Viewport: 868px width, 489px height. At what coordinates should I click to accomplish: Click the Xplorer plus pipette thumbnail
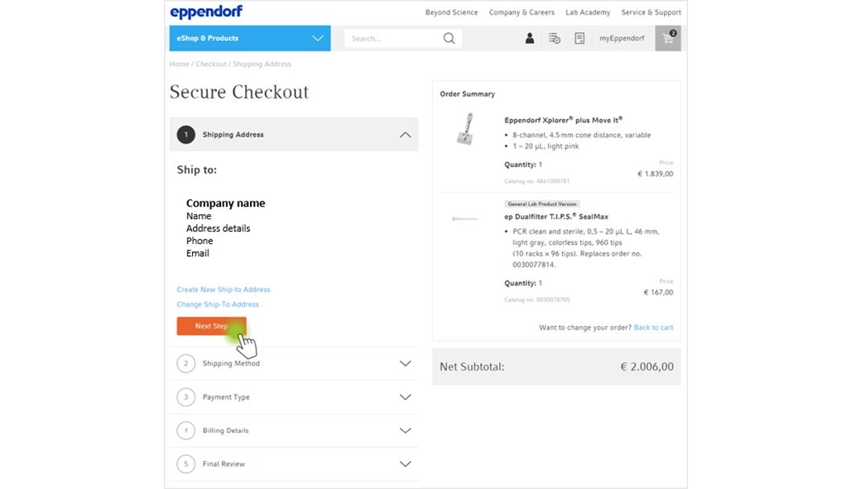(465, 129)
